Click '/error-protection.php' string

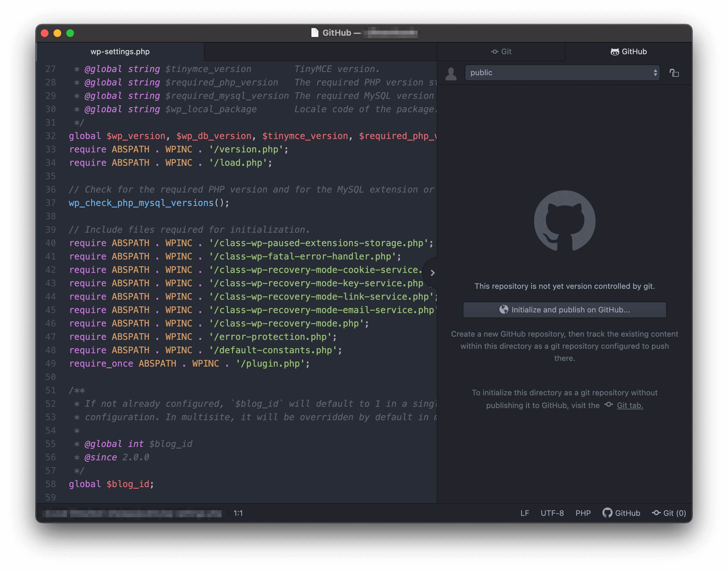click(271, 337)
